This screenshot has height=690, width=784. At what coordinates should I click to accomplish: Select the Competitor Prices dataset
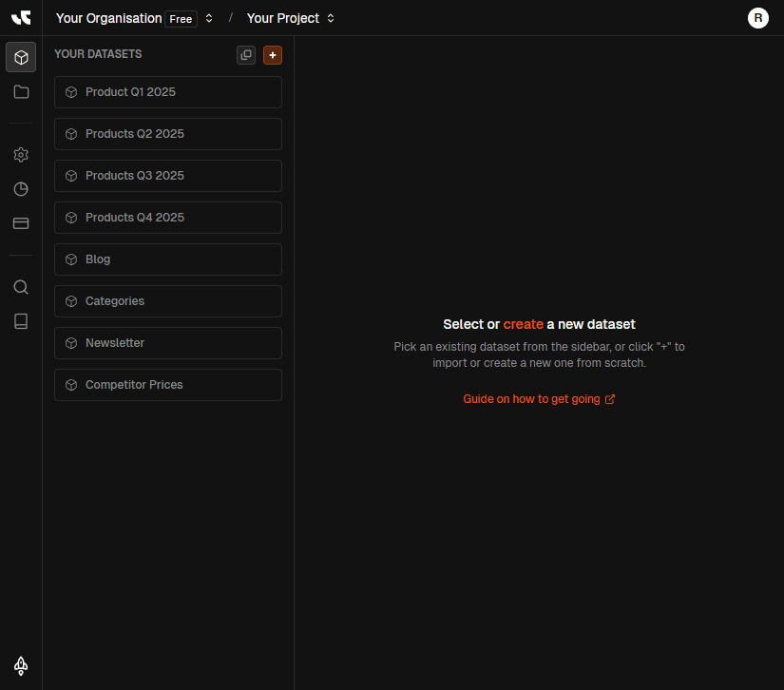tap(167, 385)
